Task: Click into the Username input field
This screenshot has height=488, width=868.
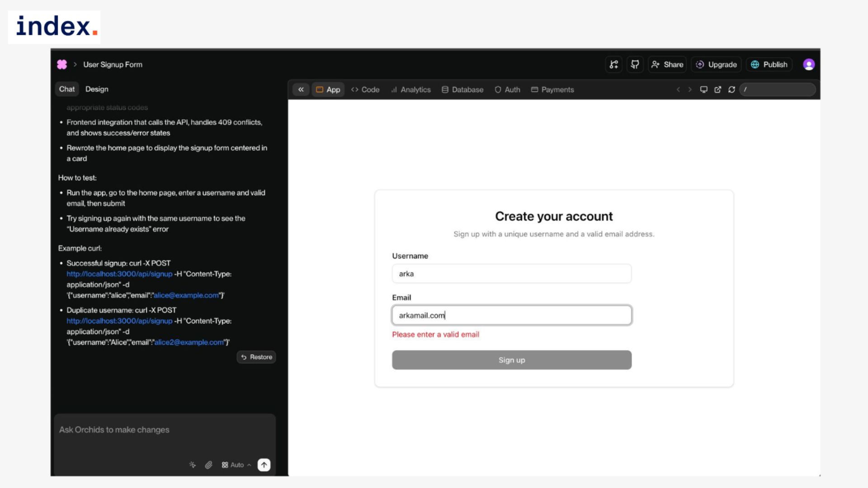Action: click(511, 274)
